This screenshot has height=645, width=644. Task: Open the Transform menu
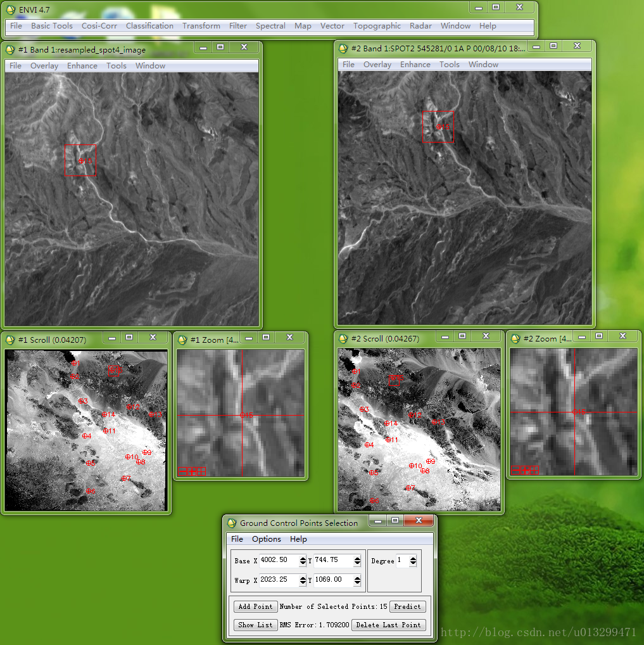(201, 25)
